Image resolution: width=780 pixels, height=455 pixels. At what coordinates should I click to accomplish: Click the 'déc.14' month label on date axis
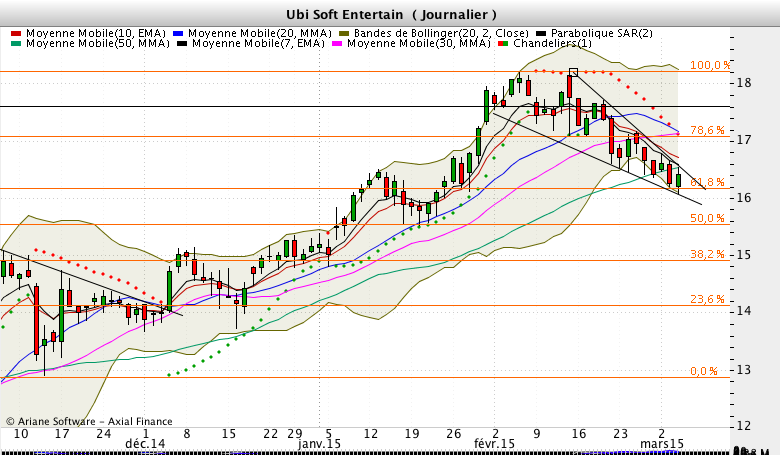pos(145,444)
